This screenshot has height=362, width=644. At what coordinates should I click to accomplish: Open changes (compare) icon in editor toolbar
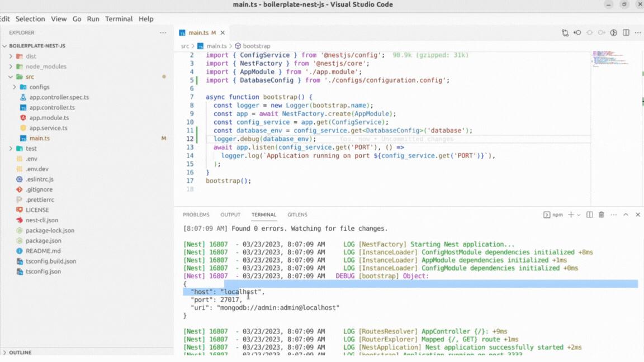565,33
